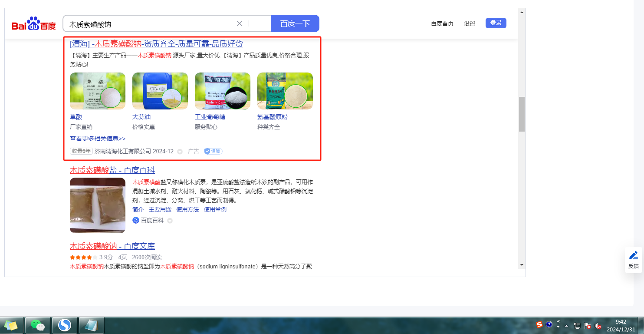Open 设置 in the top bar
644x334 pixels.
[470, 23]
